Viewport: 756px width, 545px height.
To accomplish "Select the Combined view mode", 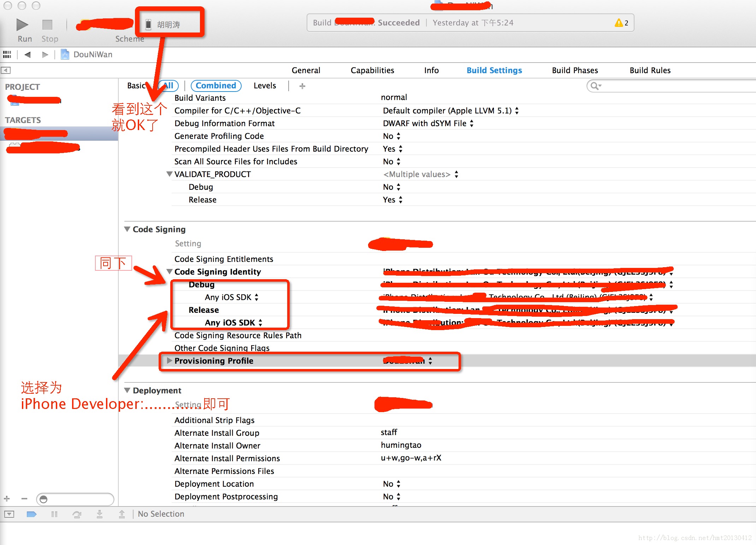I will 216,86.
